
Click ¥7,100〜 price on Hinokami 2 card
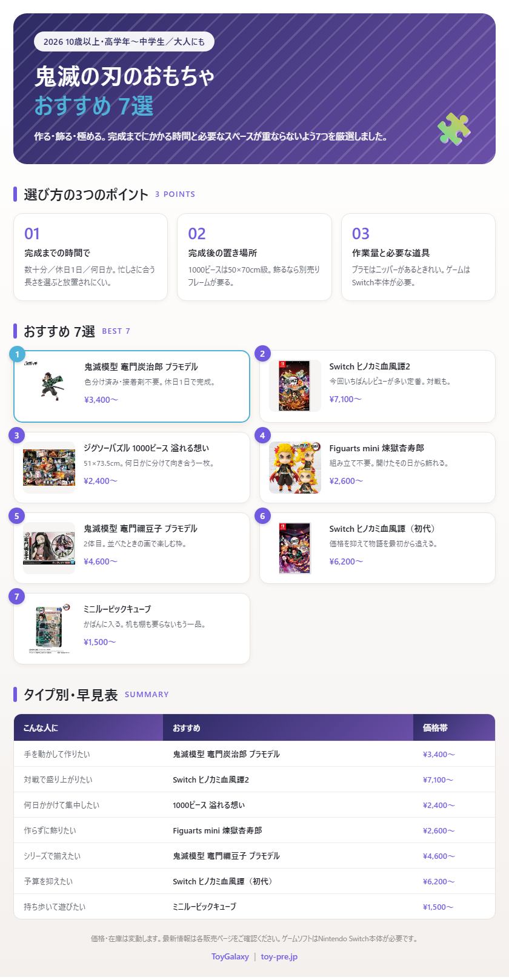pos(345,399)
